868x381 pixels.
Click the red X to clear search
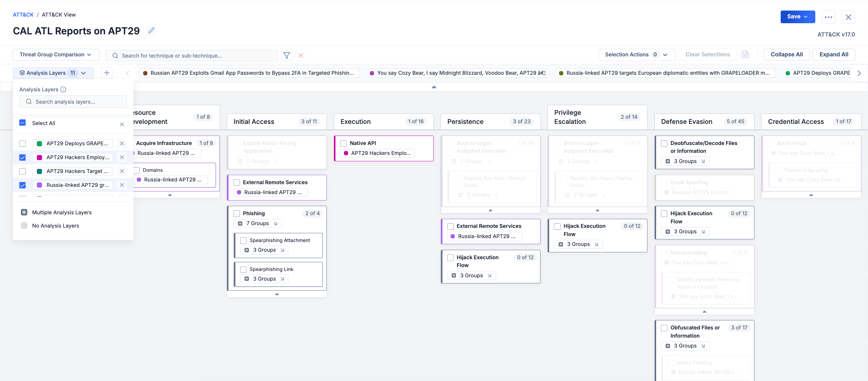point(300,55)
